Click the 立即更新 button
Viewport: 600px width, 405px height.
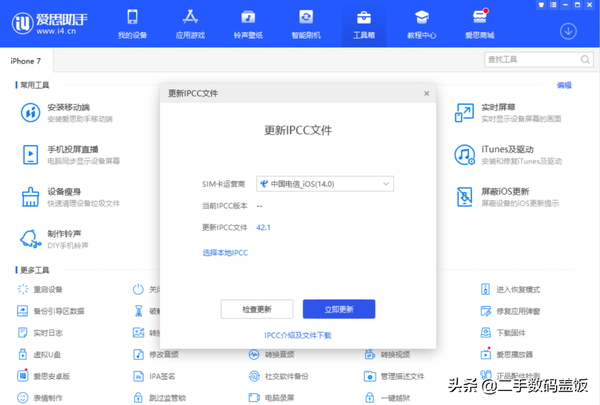pos(339,309)
